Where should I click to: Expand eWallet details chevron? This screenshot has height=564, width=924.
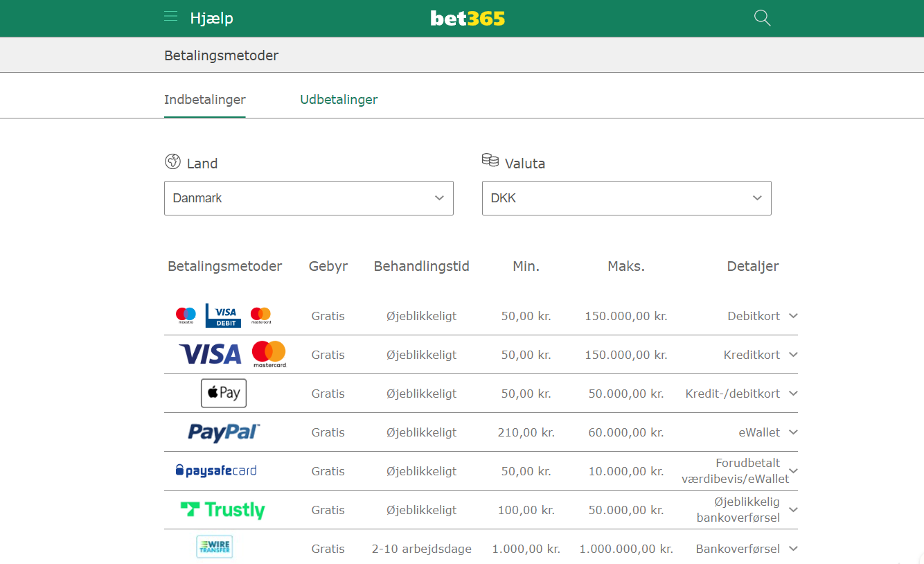(793, 432)
